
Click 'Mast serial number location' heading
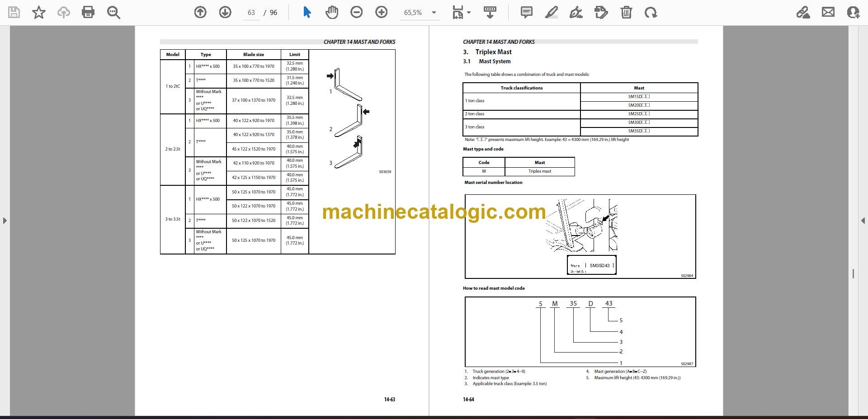(x=493, y=183)
